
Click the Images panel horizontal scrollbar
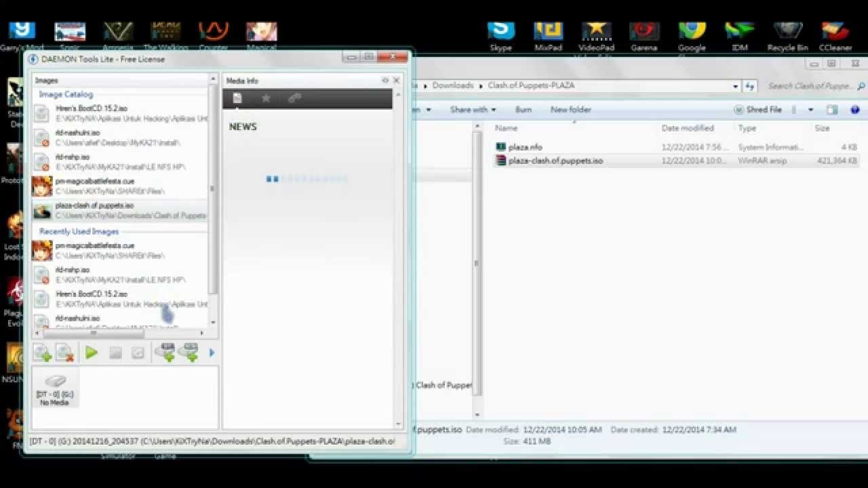tap(93, 333)
